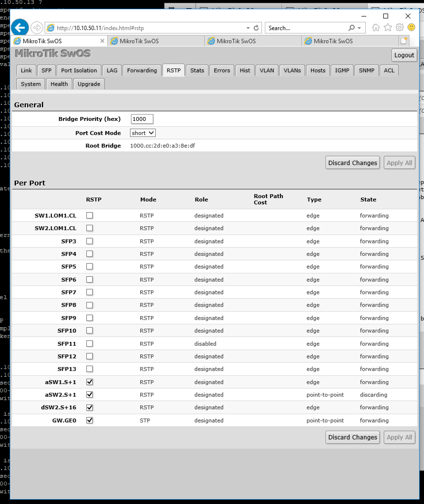Open a new browser tab

coord(404,41)
